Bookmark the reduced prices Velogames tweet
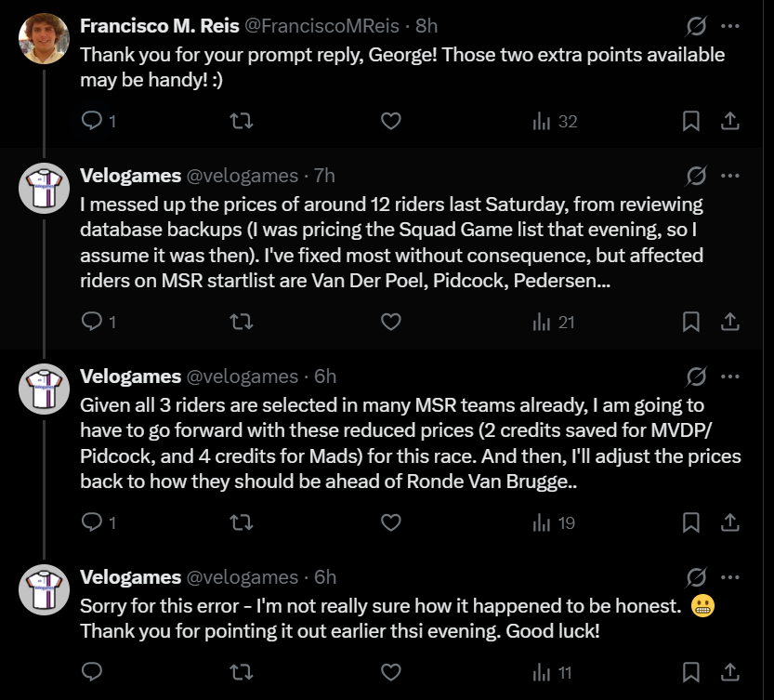 pyautogui.click(x=691, y=522)
